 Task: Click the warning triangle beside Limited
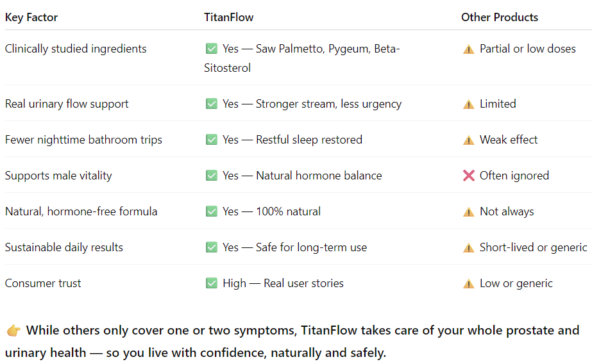[468, 104]
